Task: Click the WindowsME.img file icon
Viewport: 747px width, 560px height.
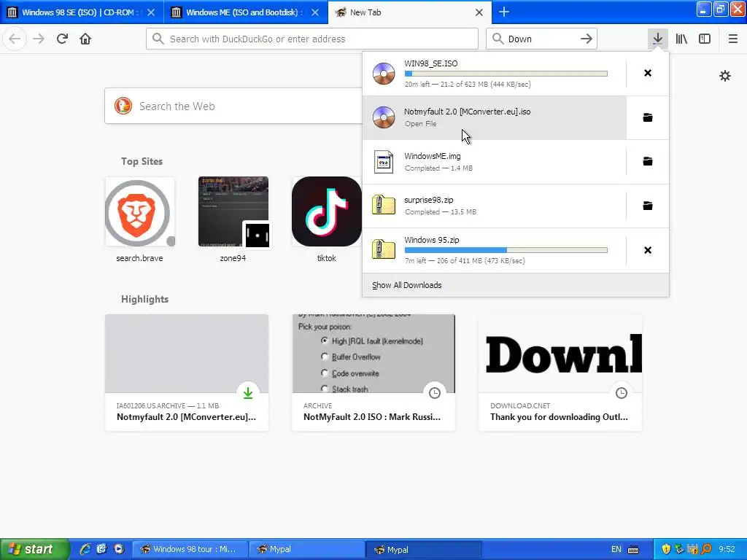Action: [x=384, y=162]
